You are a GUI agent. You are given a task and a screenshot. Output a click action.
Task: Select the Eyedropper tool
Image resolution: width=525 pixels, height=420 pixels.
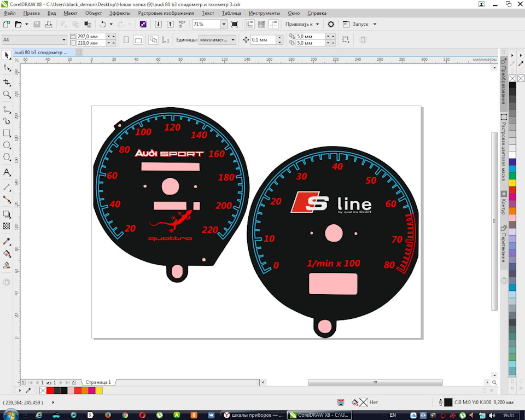point(7,242)
